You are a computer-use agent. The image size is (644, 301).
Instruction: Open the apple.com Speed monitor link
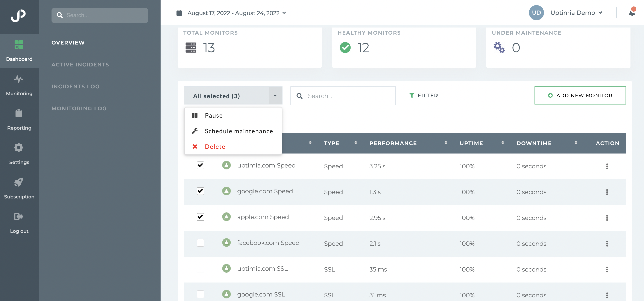click(263, 217)
